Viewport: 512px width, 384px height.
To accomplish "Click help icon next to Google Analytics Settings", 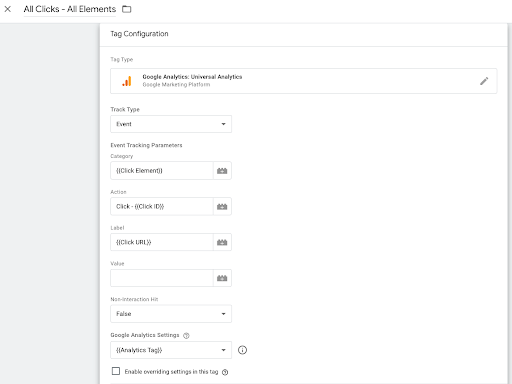I will [186, 336].
